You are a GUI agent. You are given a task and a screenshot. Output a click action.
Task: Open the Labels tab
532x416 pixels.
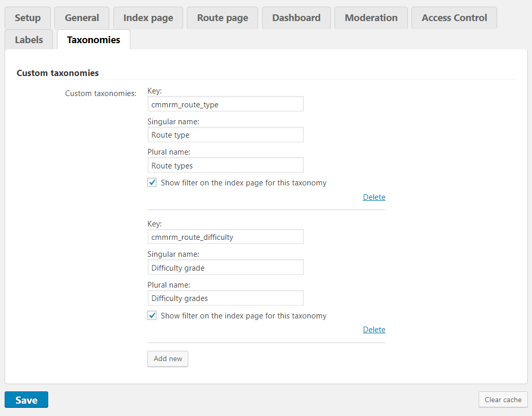29,40
